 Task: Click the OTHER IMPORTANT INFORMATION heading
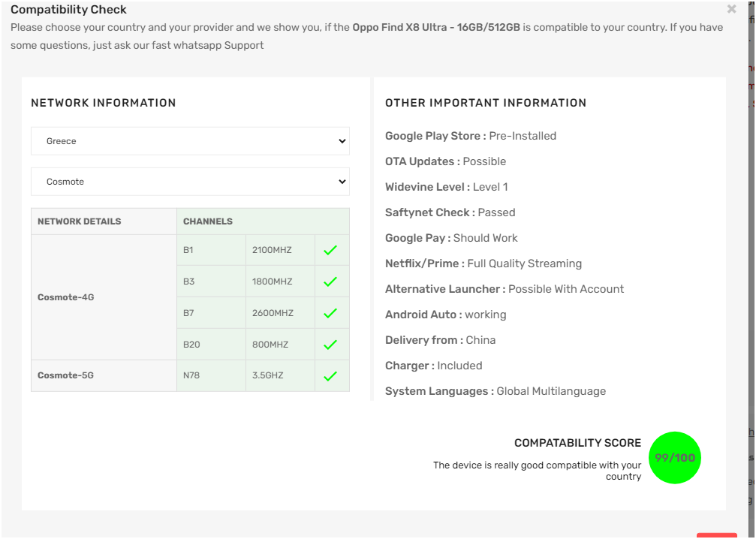coord(486,103)
